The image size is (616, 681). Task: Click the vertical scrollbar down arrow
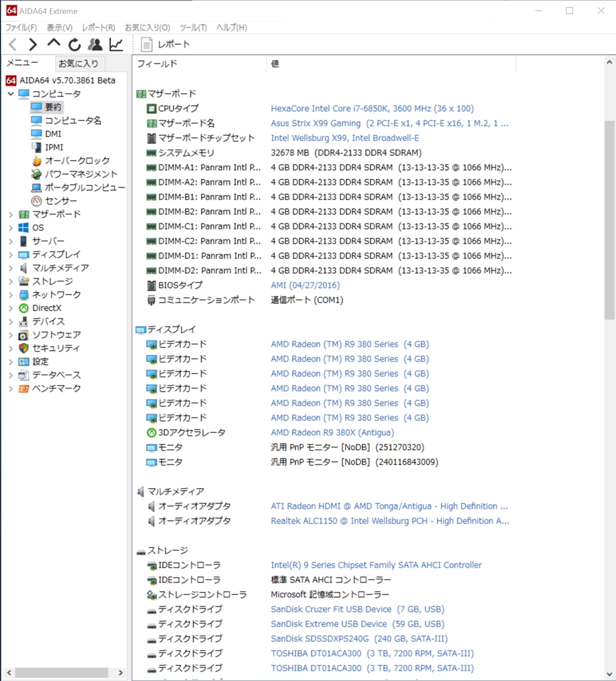[609, 674]
